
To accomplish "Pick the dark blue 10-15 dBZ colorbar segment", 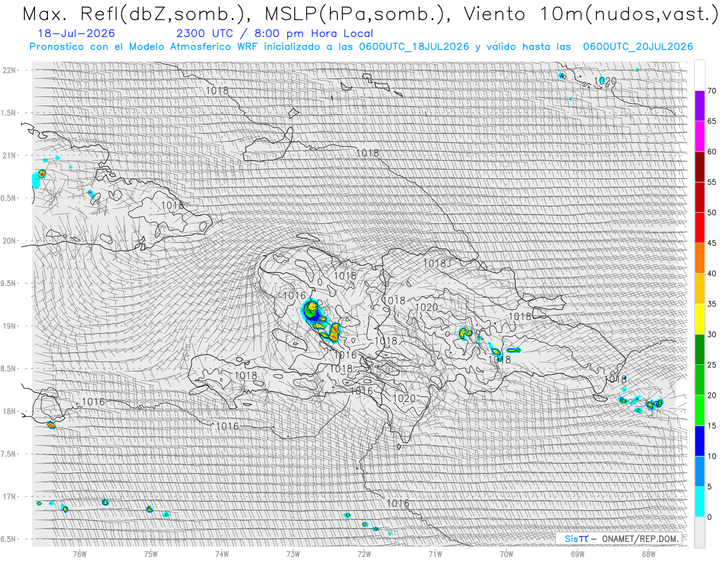I will click(699, 441).
